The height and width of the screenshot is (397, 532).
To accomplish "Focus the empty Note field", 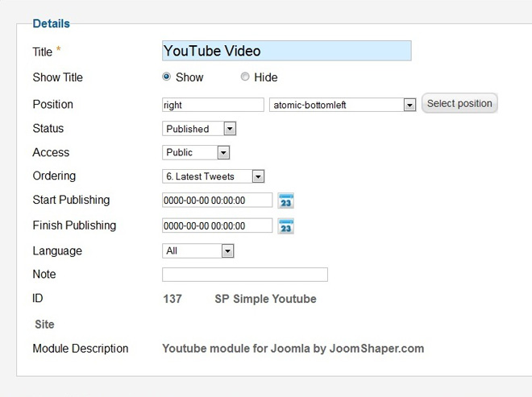I will tap(244, 275).
